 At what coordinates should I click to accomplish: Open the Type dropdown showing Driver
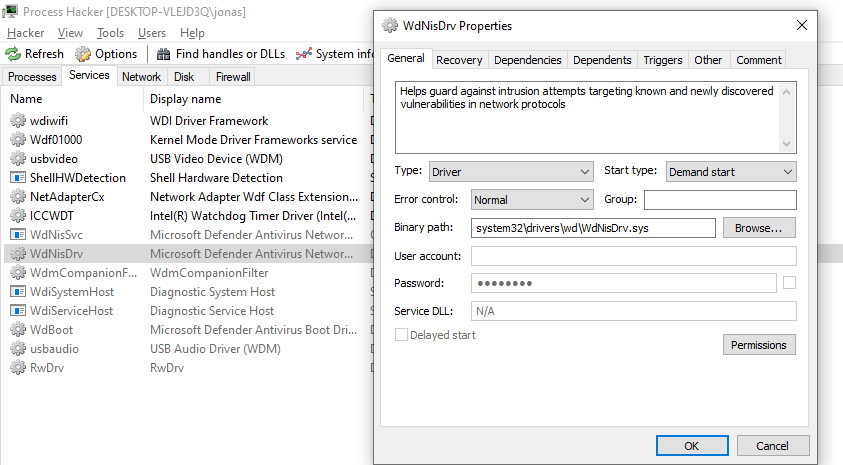[511, 171]
